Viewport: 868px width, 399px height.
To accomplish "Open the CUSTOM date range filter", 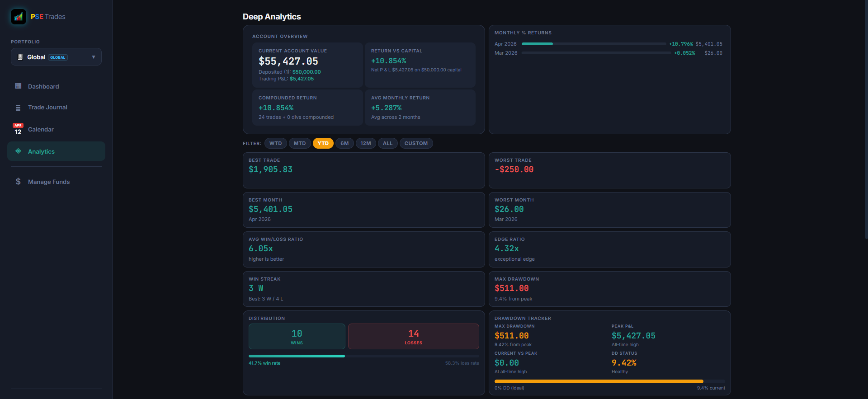I will click(x=415, y=143).
